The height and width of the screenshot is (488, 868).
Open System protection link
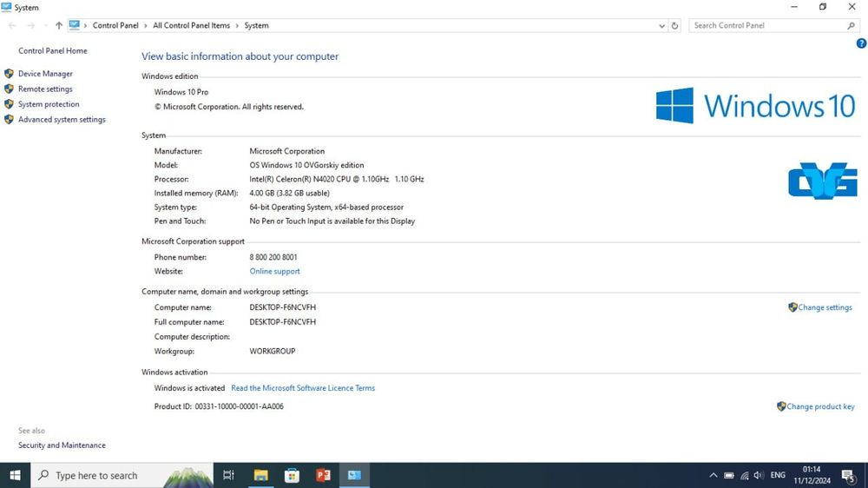click(49, 104)
